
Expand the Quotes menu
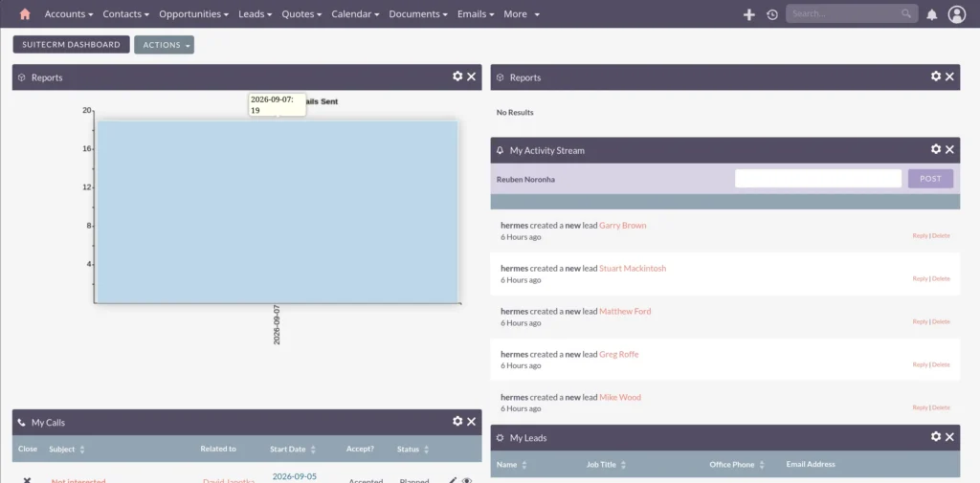pyautogui.click(x=301, y=13)
